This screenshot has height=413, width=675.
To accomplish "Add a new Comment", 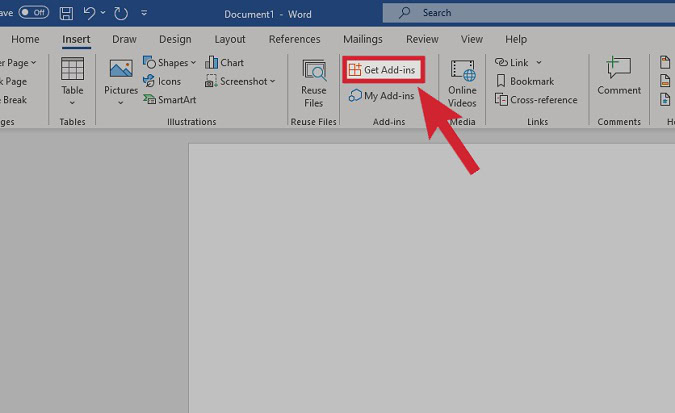I will tap(619, 75).
